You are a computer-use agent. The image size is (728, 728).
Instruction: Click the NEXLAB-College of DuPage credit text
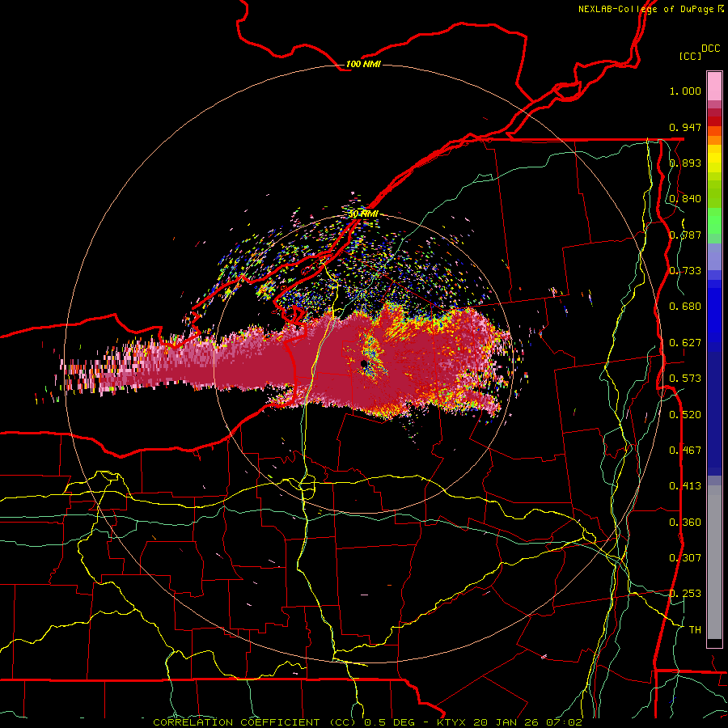click(647, 9)
